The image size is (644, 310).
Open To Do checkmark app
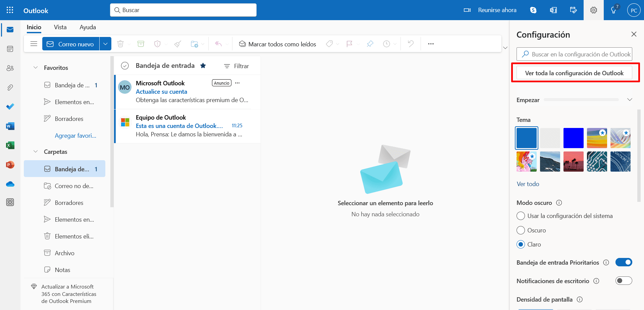10,107
